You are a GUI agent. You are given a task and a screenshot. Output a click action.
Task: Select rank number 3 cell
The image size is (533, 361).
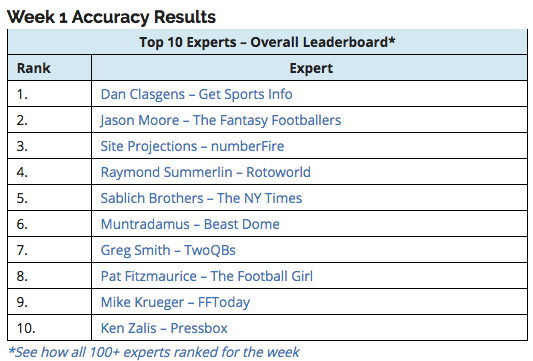coord(50,146)
